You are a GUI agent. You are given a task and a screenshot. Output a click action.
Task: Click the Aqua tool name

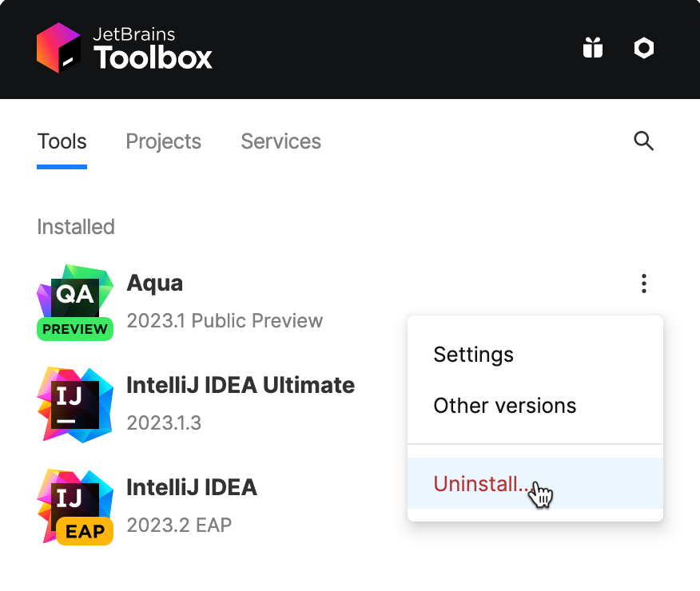[x=154, y=284]
